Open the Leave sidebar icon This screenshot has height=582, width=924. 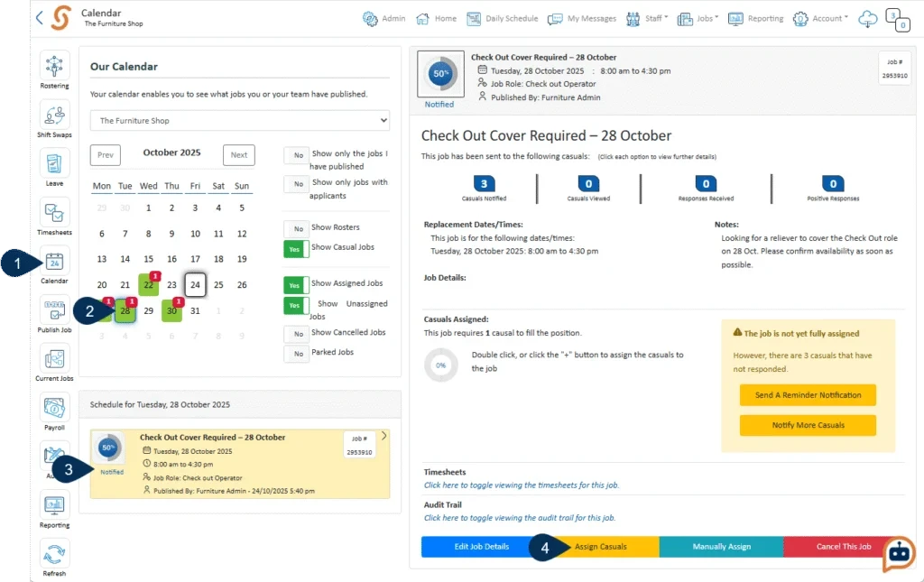(54, 163)
